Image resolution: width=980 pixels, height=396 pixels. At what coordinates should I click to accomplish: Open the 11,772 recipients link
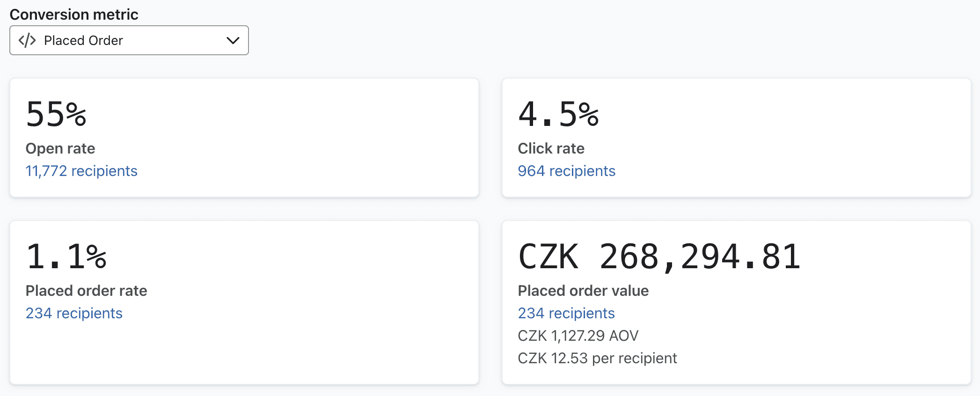click(81, 171)
